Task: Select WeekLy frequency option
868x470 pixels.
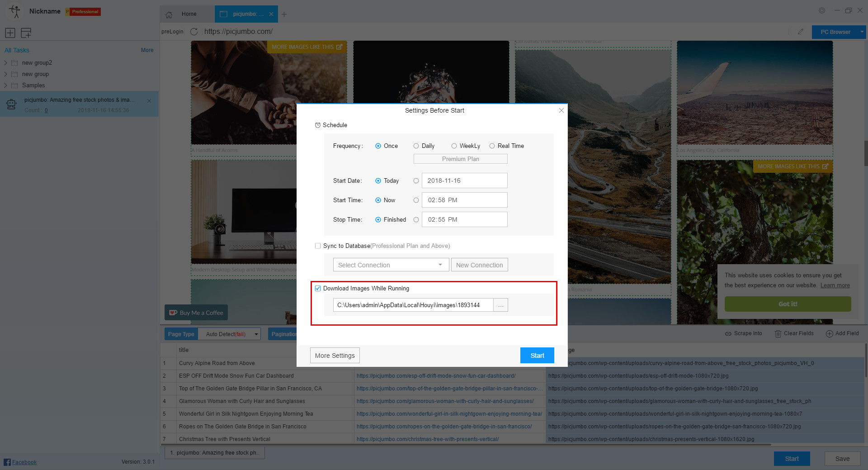Action: [454, 146]
